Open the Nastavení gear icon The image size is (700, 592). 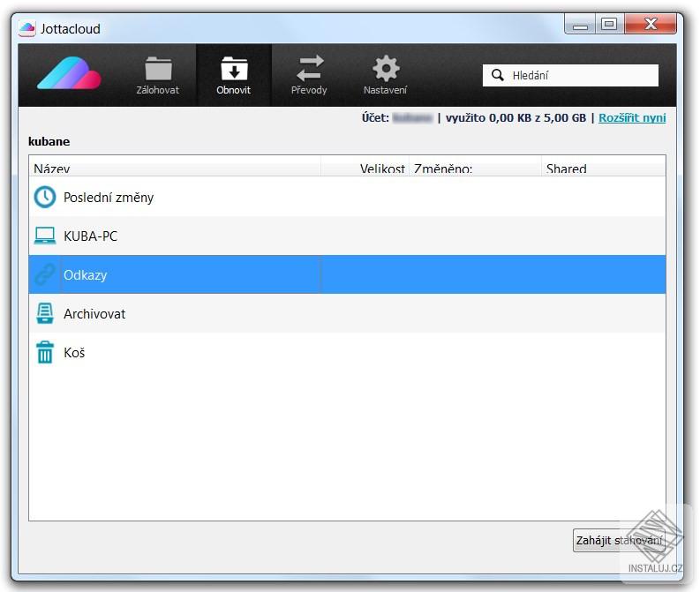(x=386, y=68)
